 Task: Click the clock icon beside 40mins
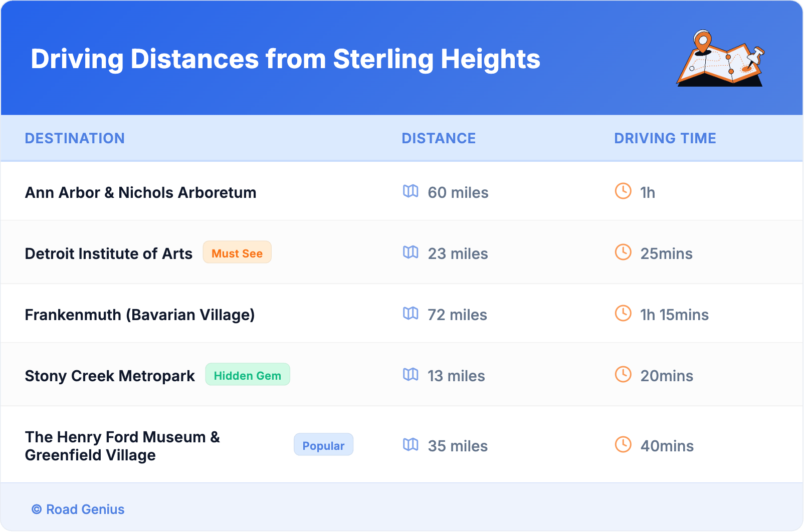click(623, 444)
